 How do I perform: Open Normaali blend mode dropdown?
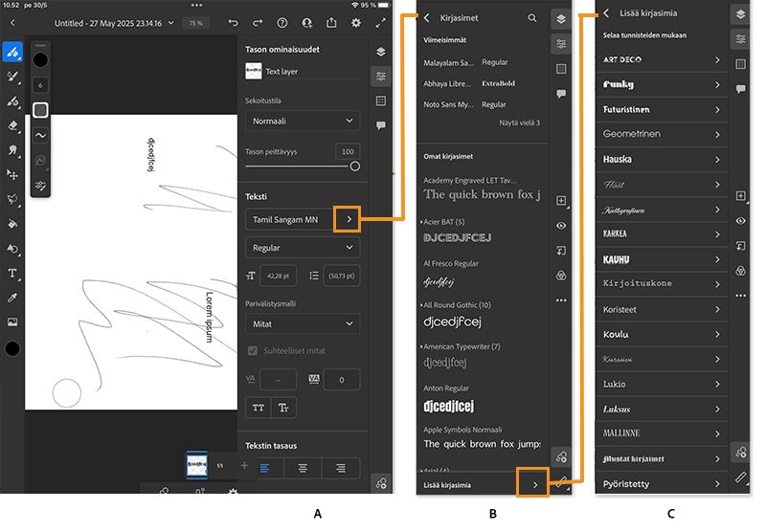tap(303, 121)
